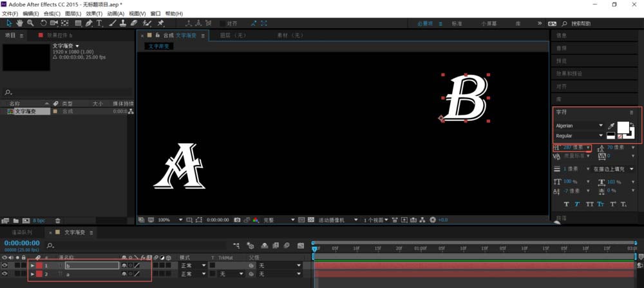The image size is (644, 288).
Task: Swap fill and stroke colors arrow
Action: click(x=632, y=124)
